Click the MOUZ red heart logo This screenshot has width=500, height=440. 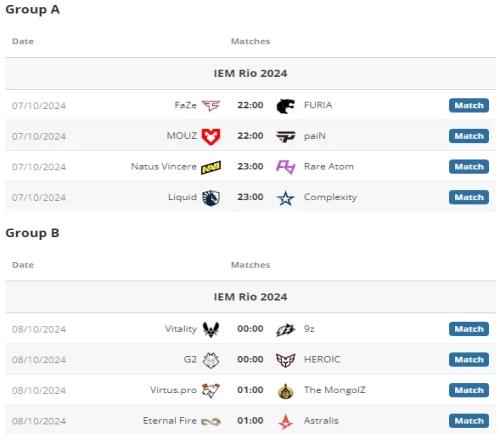point(211,136)
